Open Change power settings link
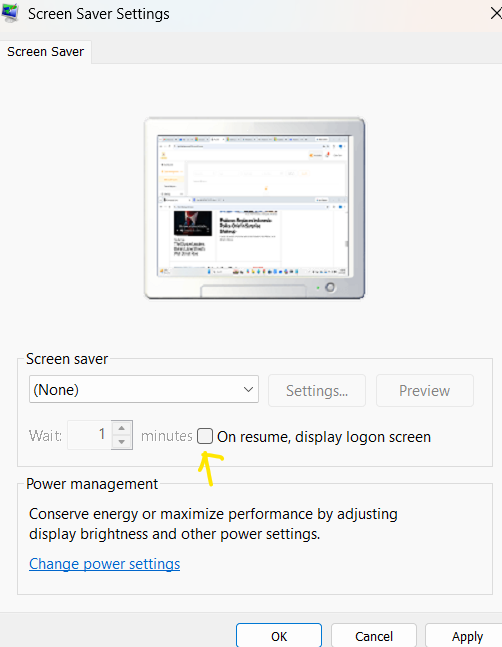This screenshot has width=502, height=647. coord(104,564)
